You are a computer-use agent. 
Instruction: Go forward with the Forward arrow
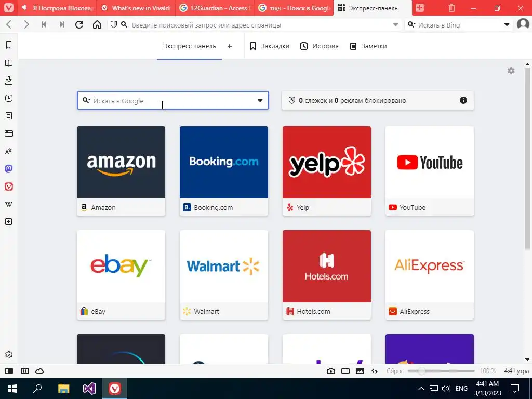pyautogui.click(x=26, y=24)
